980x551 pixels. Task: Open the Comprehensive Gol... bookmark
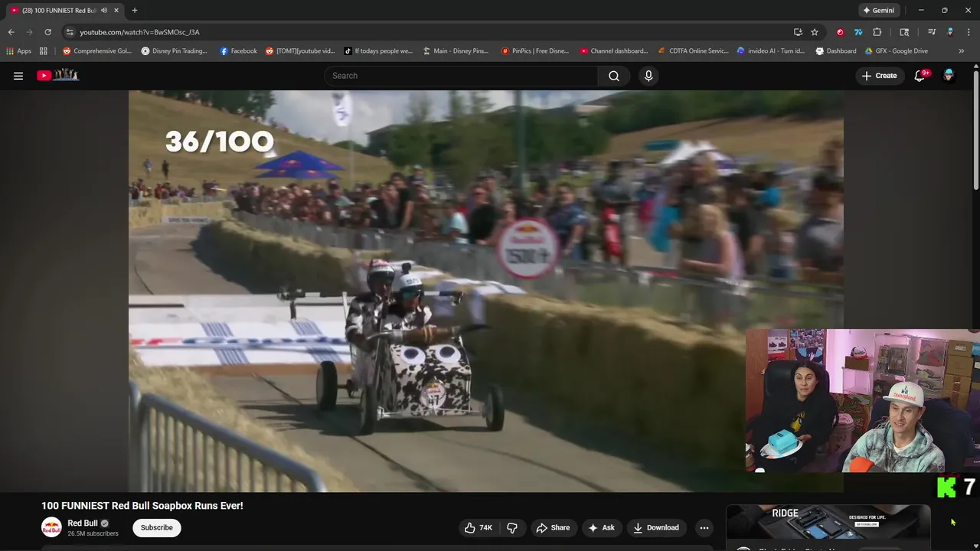click(97, 51)
